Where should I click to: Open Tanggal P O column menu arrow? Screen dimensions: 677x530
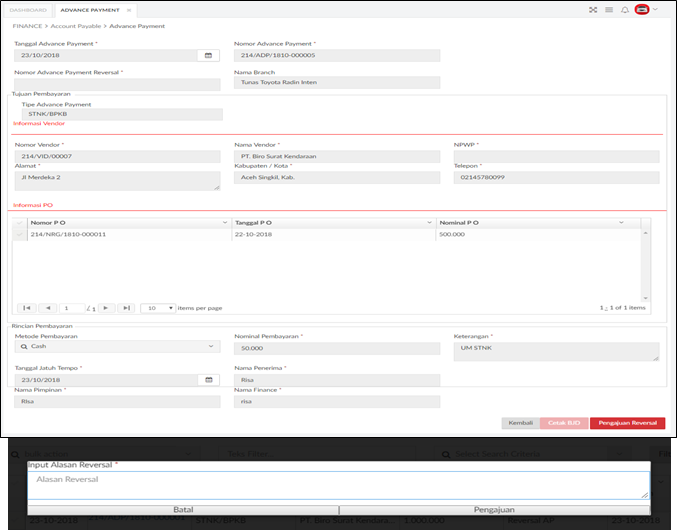pos(429,223)
